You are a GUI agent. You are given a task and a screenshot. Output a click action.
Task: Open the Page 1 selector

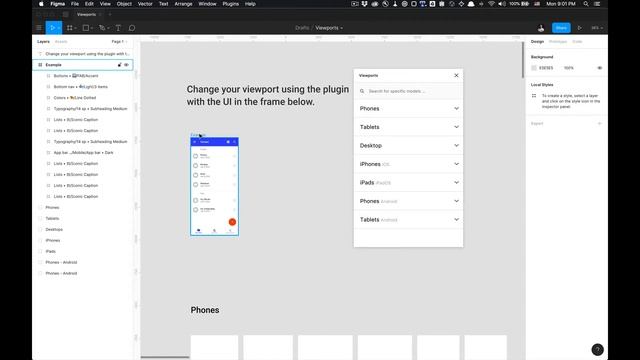(x=119, y=42)
